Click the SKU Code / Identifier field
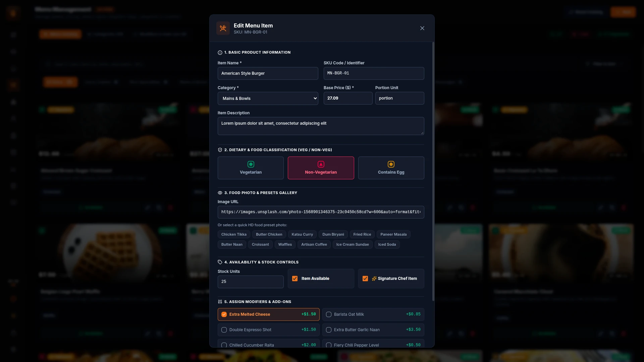 pos(374,73)
